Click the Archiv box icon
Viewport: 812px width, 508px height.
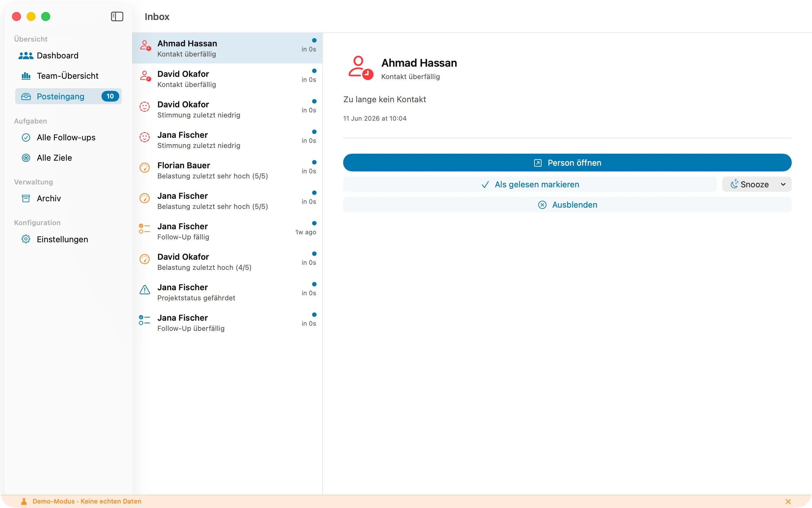26,198
